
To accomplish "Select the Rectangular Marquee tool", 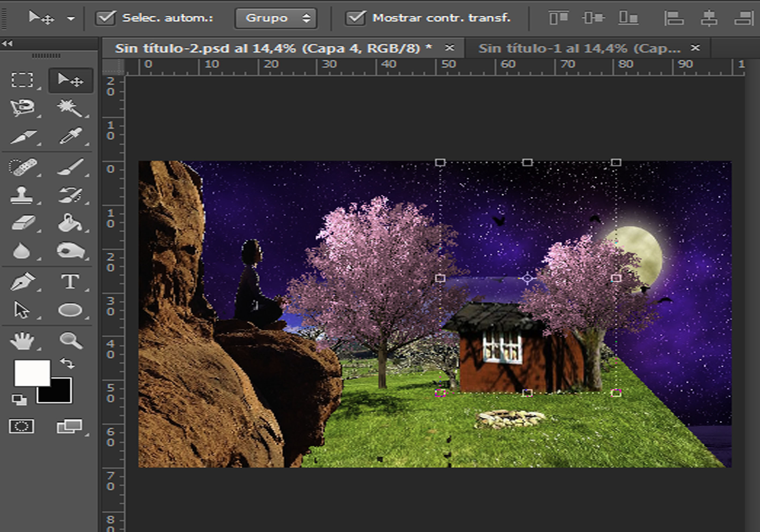I will (x=22, y=80).
